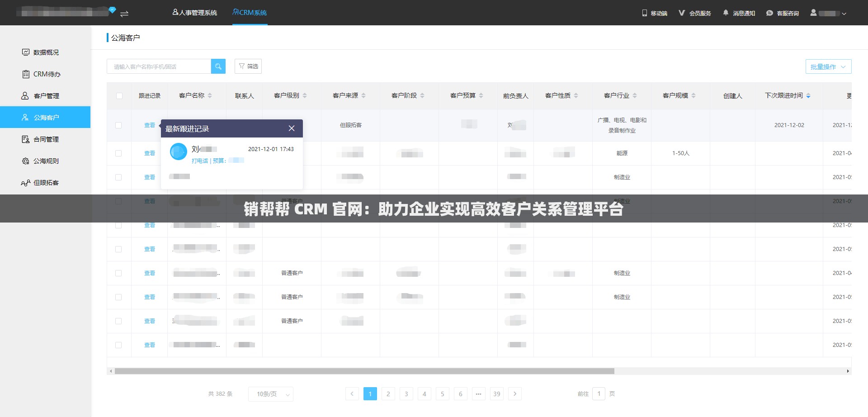Tick the sixth row checkbox

[118, 249]
